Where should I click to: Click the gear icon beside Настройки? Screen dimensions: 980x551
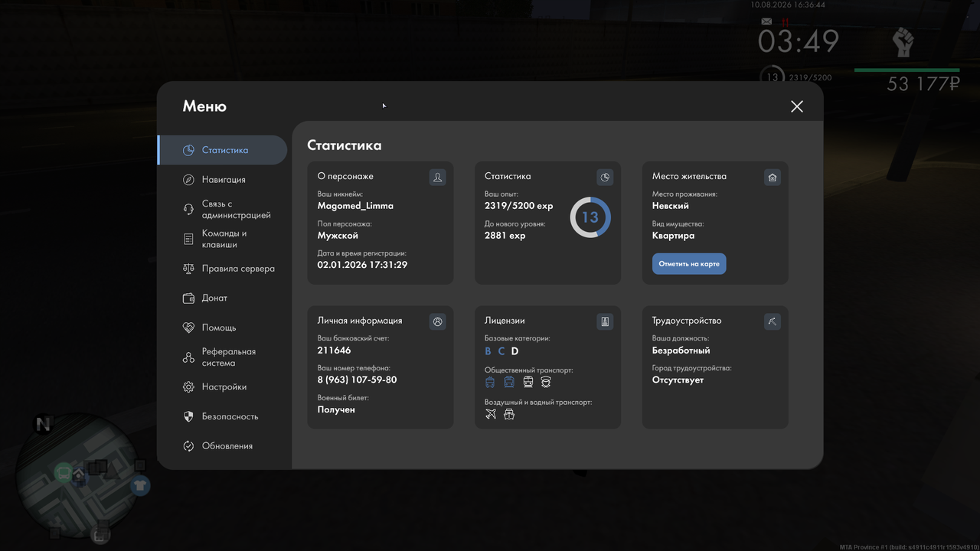(x=188, y=387)
